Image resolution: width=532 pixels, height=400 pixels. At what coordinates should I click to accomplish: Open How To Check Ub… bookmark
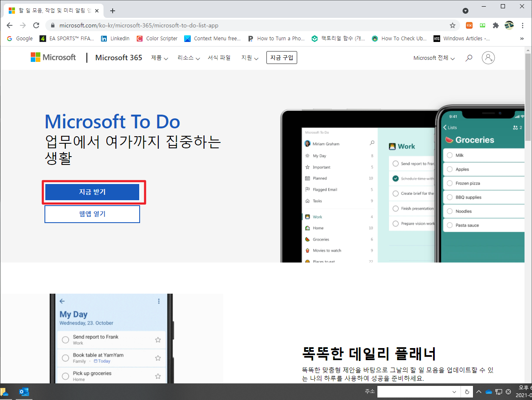pyautogui.click(x=399, y=39)
